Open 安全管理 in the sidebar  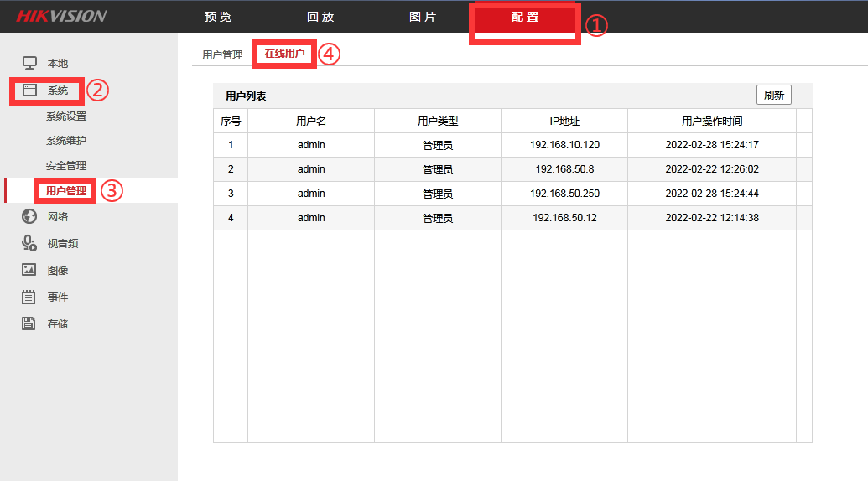tap(66, 165)
